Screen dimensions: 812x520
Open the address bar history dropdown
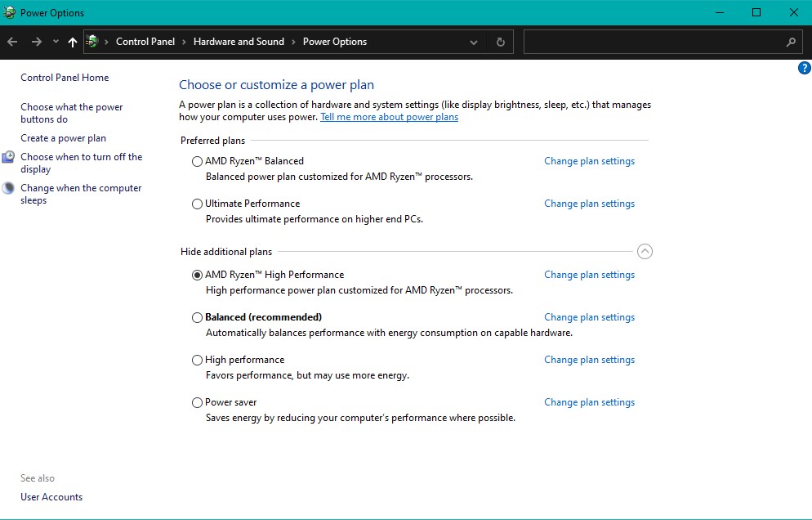[474, 42]
